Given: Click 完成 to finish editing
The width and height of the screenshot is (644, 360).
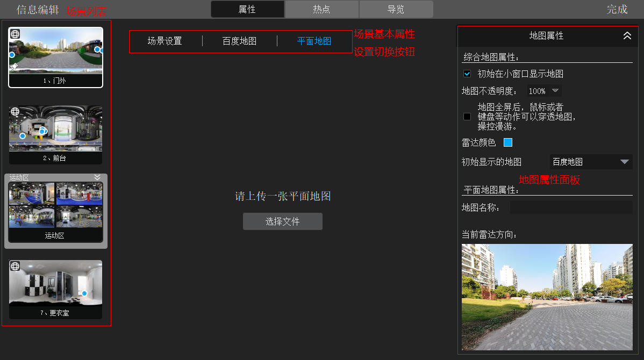Looking at the screenshot, I should tap(617, 9).
